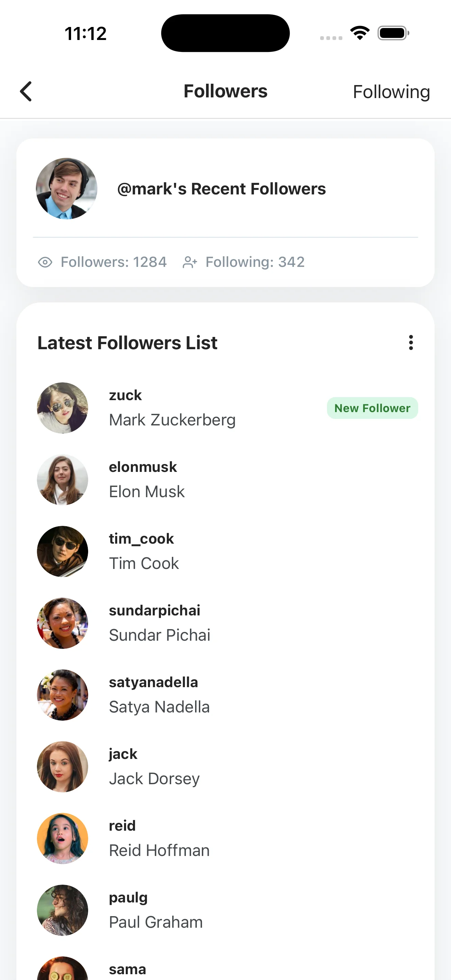Tap jack's profile avatar
The height and width of the screenshot is (980, 451).
[x=63, y=767]
